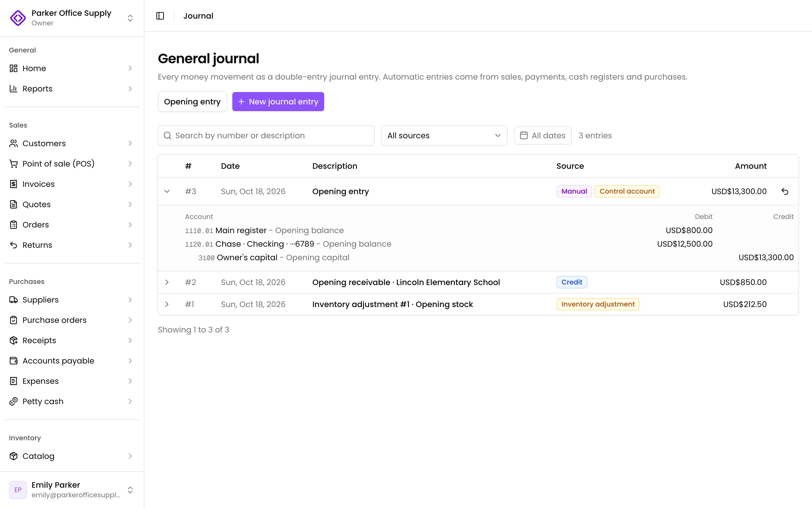Image resolution: width=812 pixels, height=508 pixels.
Task: Click the Orders clipboard icon
Action: pos(14,225)
